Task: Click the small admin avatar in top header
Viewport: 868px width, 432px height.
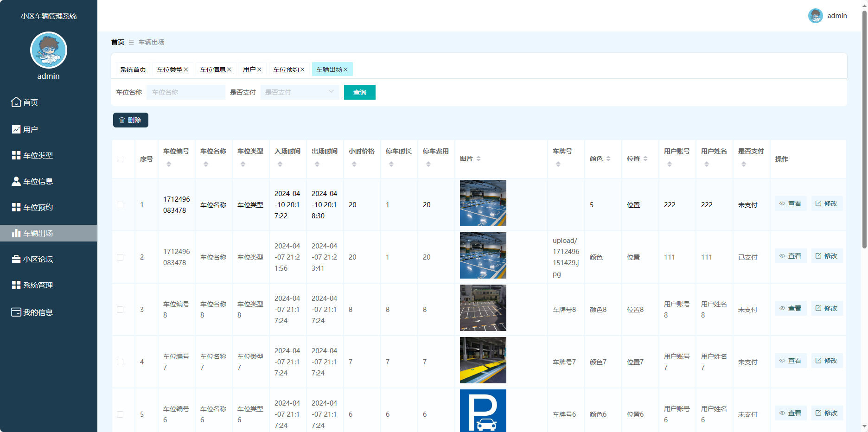Action: (816, 16)
